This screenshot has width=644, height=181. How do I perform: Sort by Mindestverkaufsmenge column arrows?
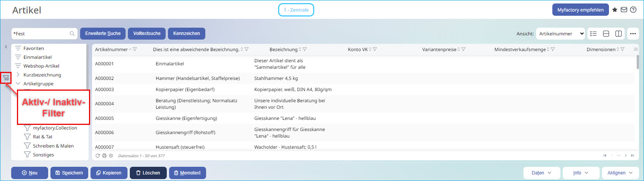click(548, 50)
